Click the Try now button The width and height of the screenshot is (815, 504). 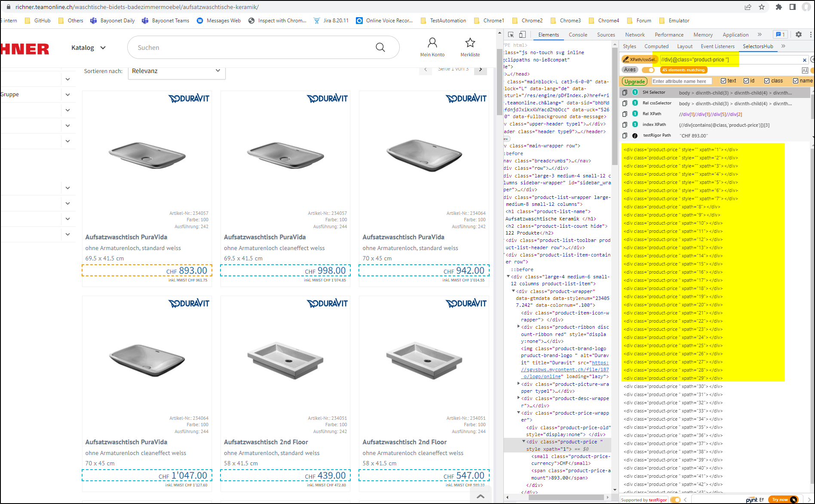point(781,499)
